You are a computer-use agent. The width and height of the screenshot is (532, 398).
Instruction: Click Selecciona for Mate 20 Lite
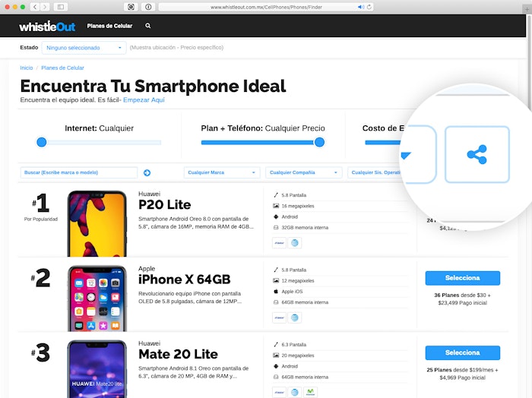(x=462, y=352)
